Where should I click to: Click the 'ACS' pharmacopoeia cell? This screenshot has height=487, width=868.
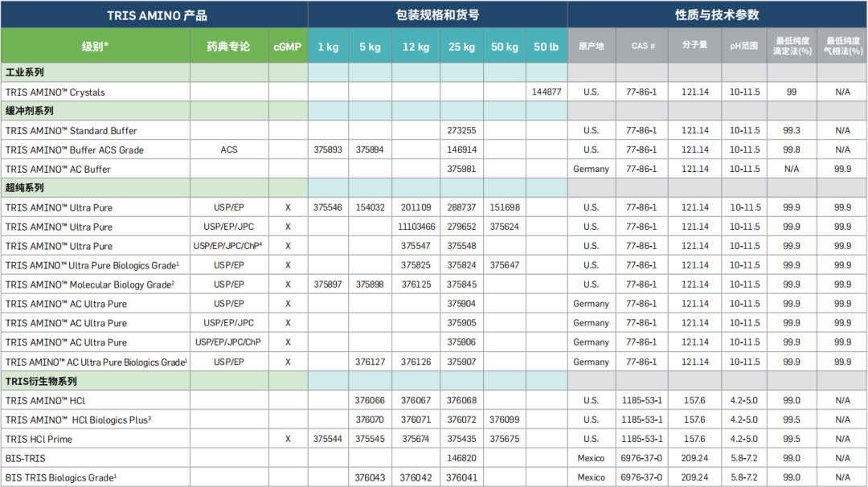coord(228,149)
